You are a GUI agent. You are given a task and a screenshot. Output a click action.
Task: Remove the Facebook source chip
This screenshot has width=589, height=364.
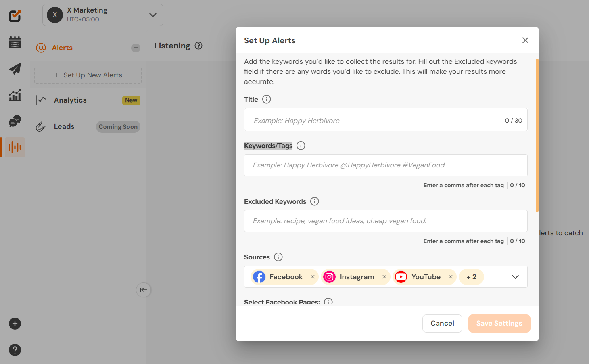313,277
